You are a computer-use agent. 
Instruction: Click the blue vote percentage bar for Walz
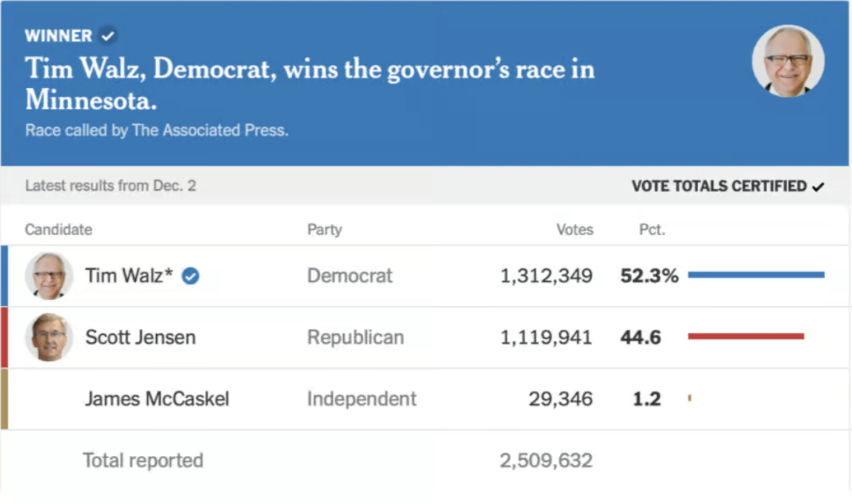pos(756,275)
